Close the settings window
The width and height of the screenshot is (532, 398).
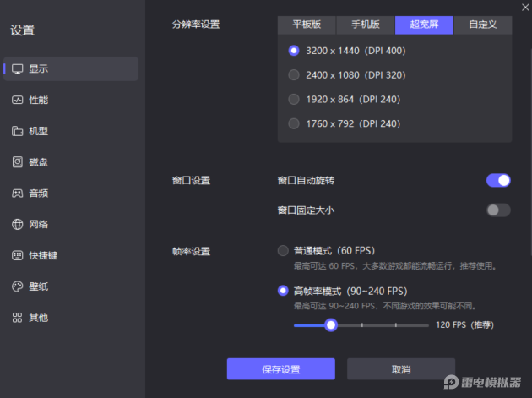pyautogui.click(x=525, y=7)
